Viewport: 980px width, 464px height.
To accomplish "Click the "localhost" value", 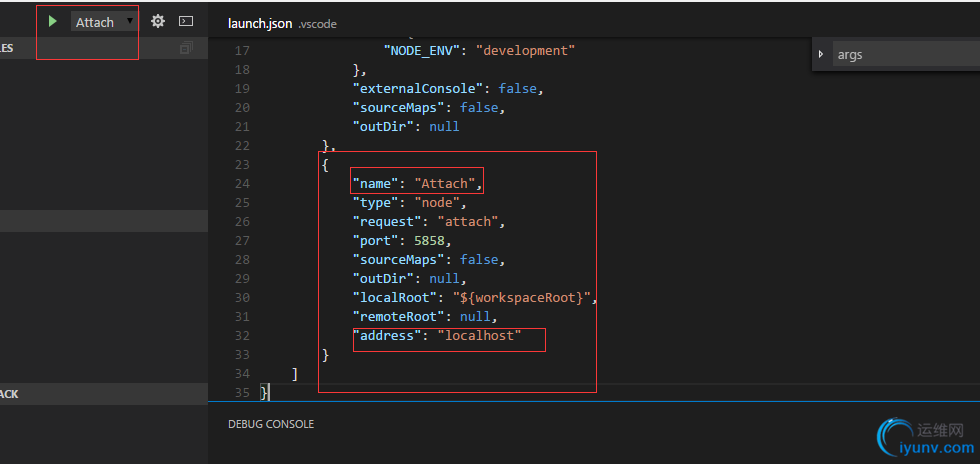I will (479, 336).
